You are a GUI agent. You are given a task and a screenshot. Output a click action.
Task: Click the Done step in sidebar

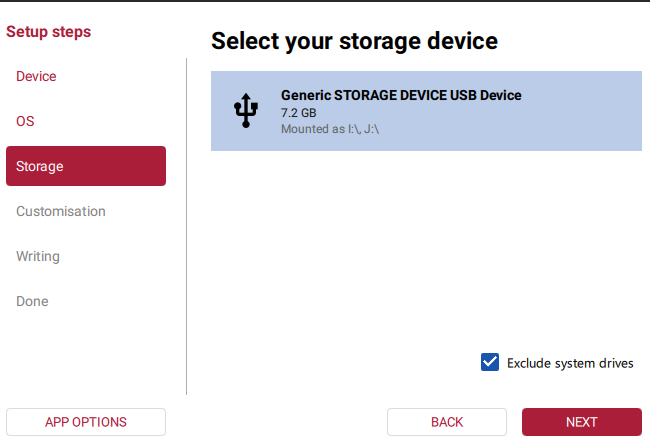click(x=32, y=301)
